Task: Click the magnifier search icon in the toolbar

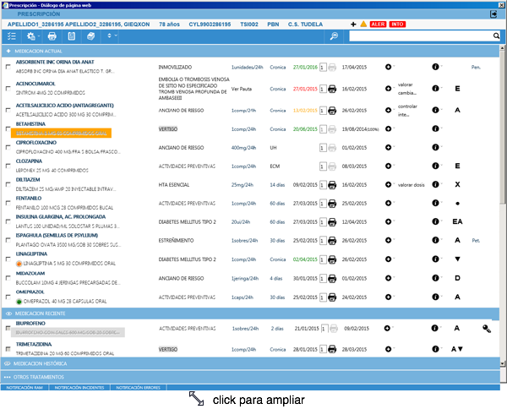Action: point(335,36)
